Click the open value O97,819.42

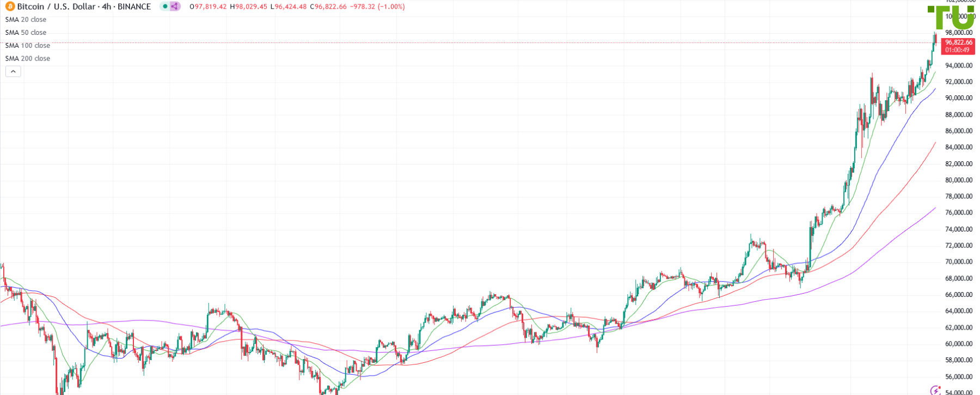tap(208, 7)
